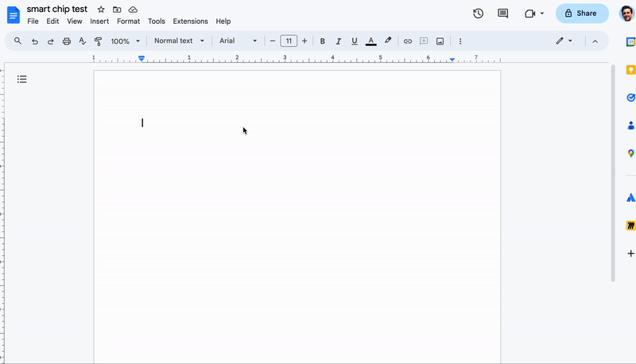This screenshot has height=364, width=636.
Task: Run spelling and grammar check icon
Action: (83, 41)
